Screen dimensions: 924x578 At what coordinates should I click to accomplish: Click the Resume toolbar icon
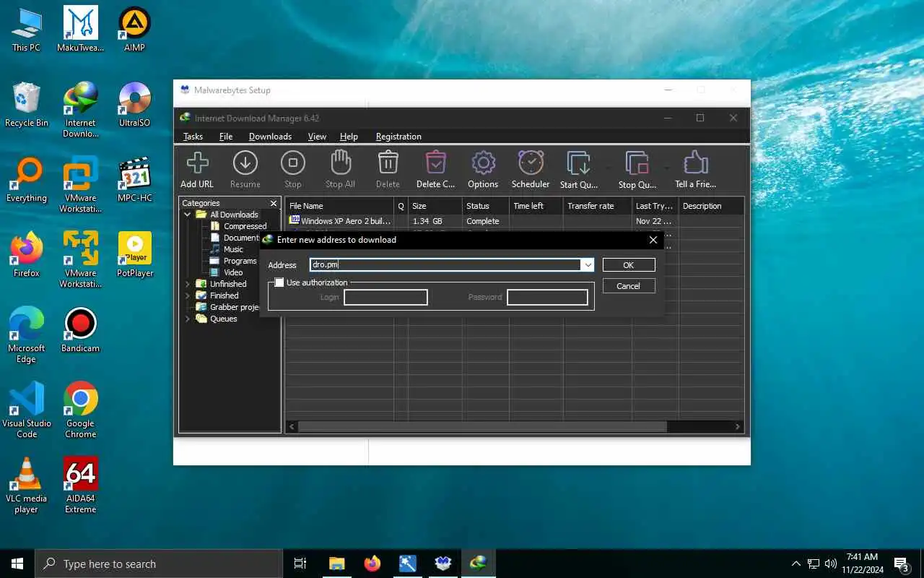(245, 163)
